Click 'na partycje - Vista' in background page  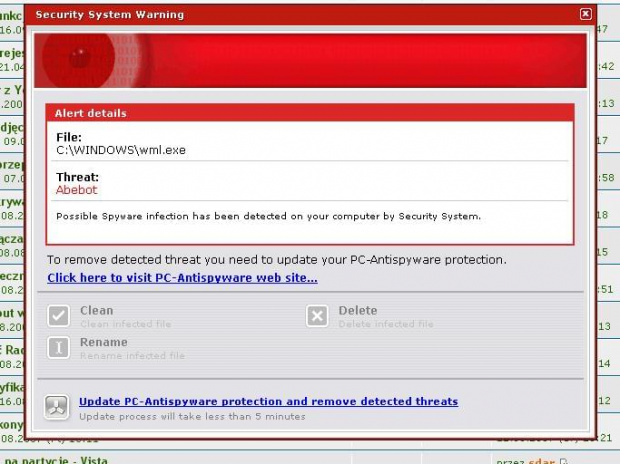(x=56, y=460)
